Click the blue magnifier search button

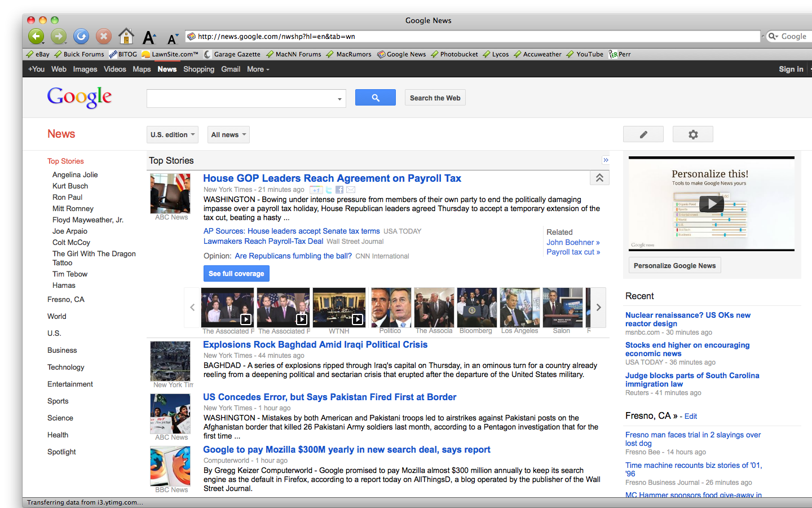376,98
